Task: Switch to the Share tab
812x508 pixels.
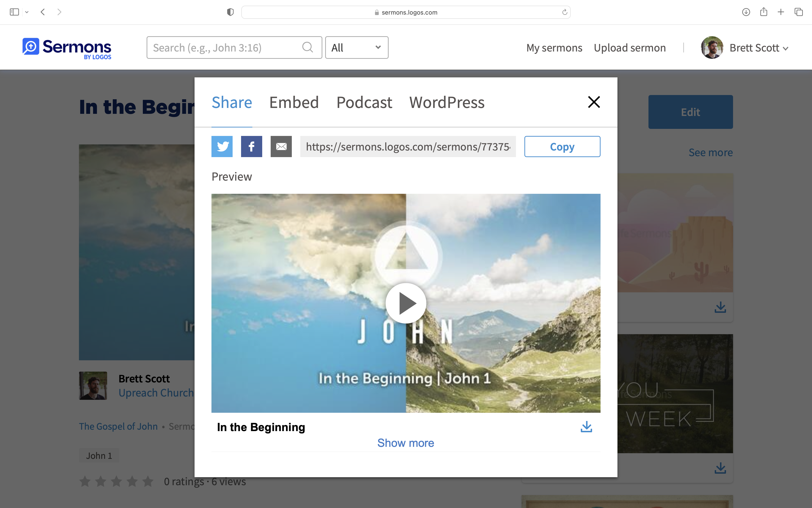Action: click(x=231, y=102)
